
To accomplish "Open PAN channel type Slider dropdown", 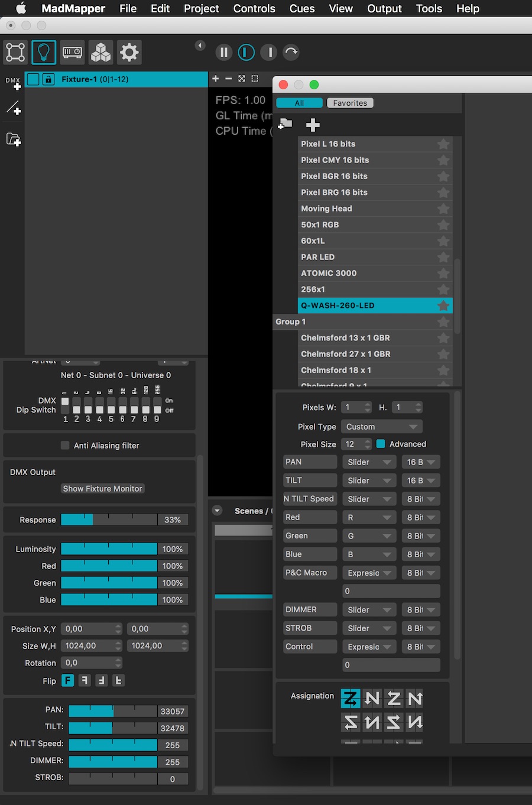I will 369,462.
